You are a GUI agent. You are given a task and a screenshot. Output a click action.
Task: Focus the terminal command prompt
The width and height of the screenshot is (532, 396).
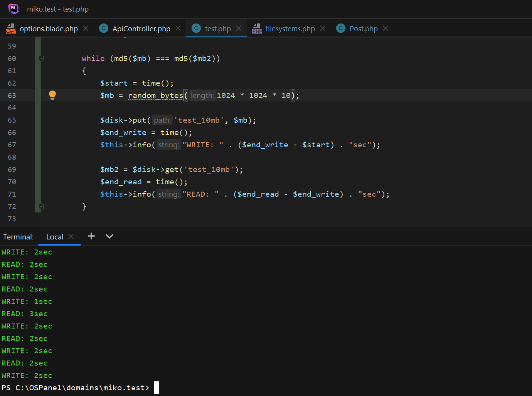[156, 388]
